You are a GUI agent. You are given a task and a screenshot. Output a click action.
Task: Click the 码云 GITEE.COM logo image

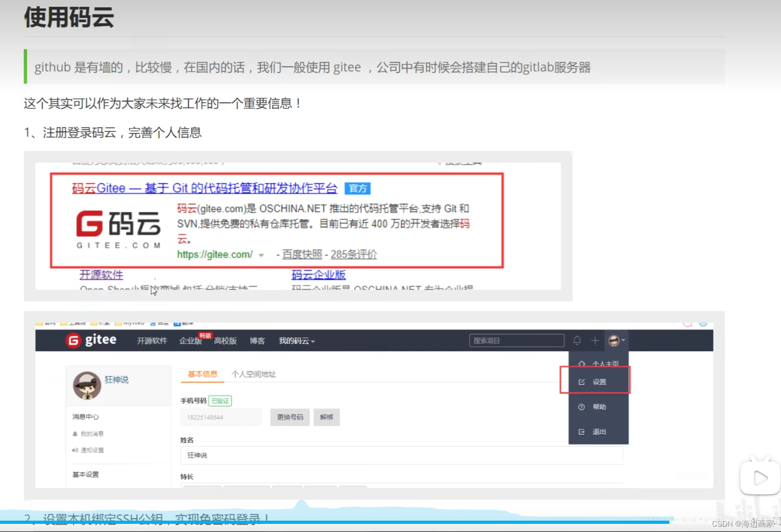pyautogui.click(x=118, y=229)
